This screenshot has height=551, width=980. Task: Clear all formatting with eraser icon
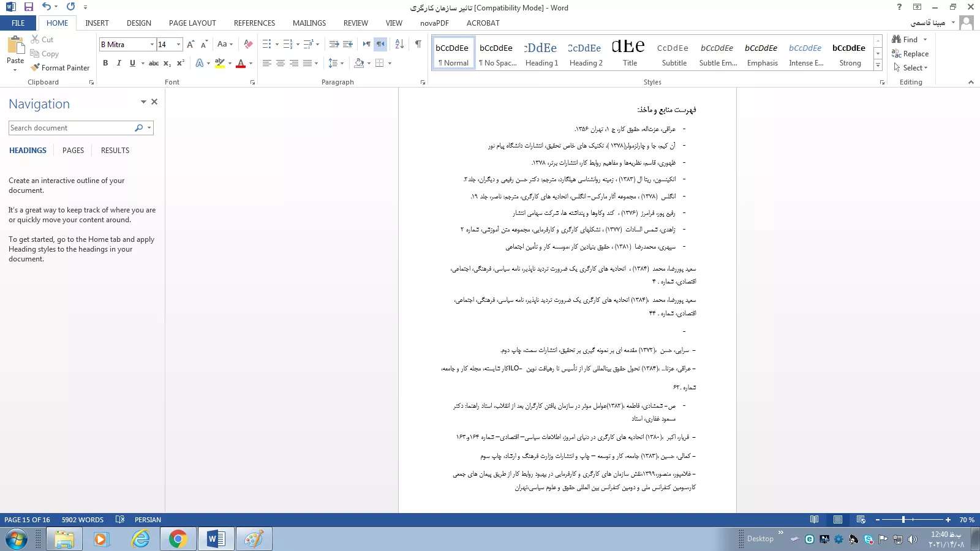pos(248,44)
